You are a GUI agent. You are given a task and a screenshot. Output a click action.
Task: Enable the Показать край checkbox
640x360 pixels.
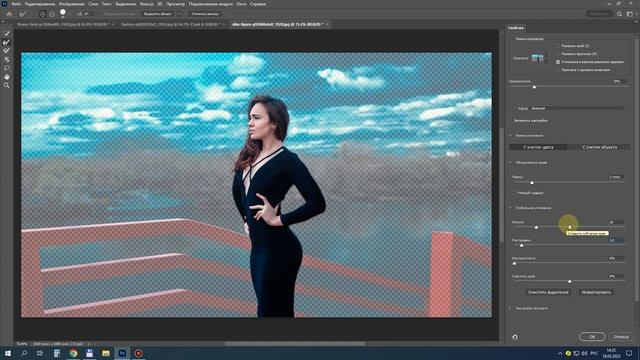pos(558,46)
